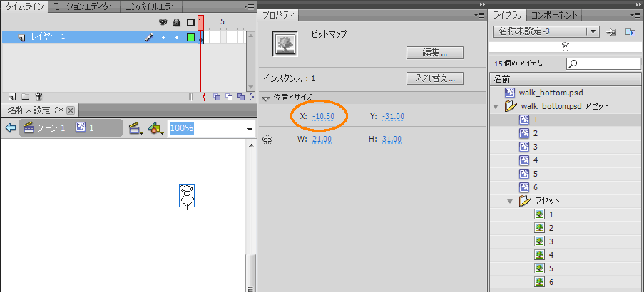
Task: Open the 名称未設定-3 library dropdown
Action: 593,31
